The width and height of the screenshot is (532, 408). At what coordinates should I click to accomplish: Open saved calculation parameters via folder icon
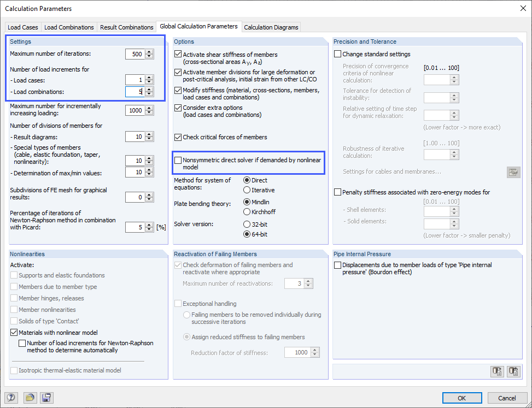tap(30, 398)
